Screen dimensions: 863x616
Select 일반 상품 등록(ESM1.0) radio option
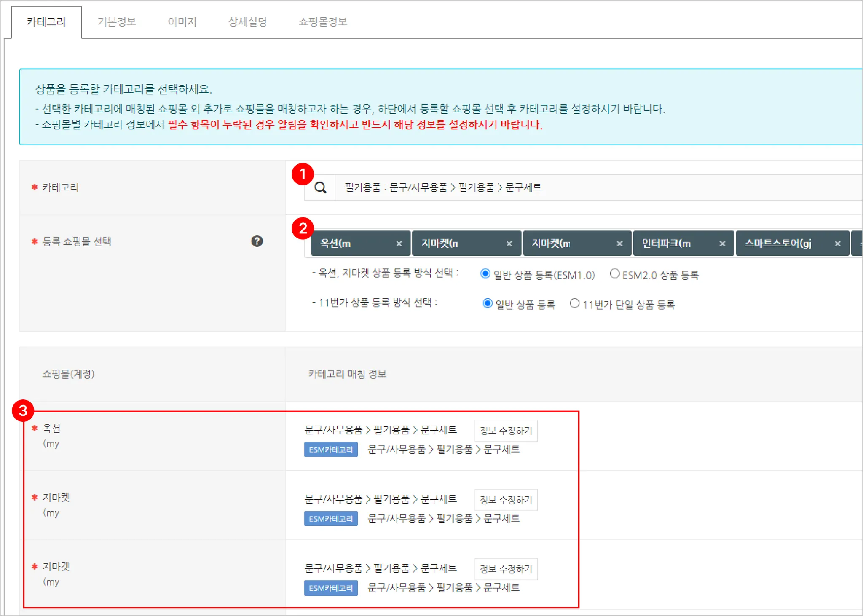tap(485, 274)
